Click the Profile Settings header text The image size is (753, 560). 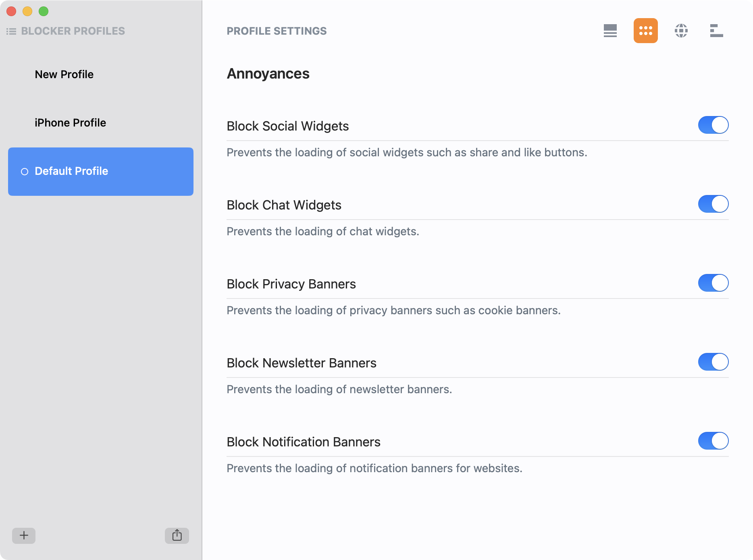pos(277,31)
